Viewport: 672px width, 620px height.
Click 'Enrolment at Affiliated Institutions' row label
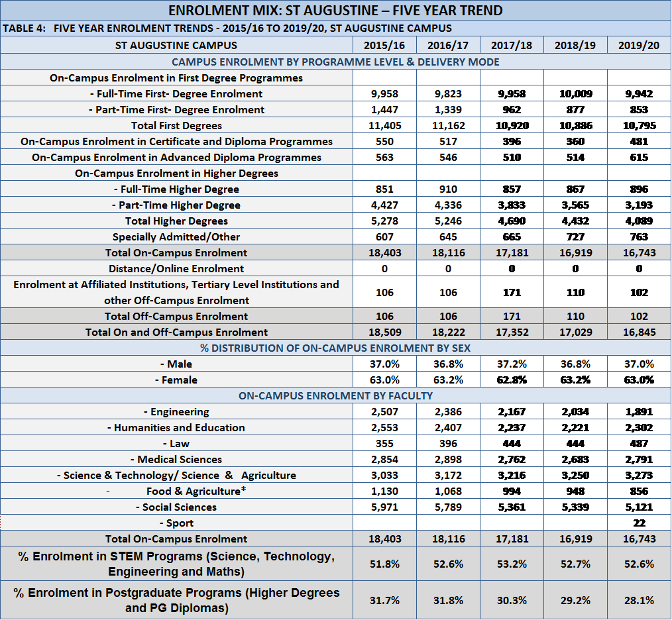(x=176, y=292)
